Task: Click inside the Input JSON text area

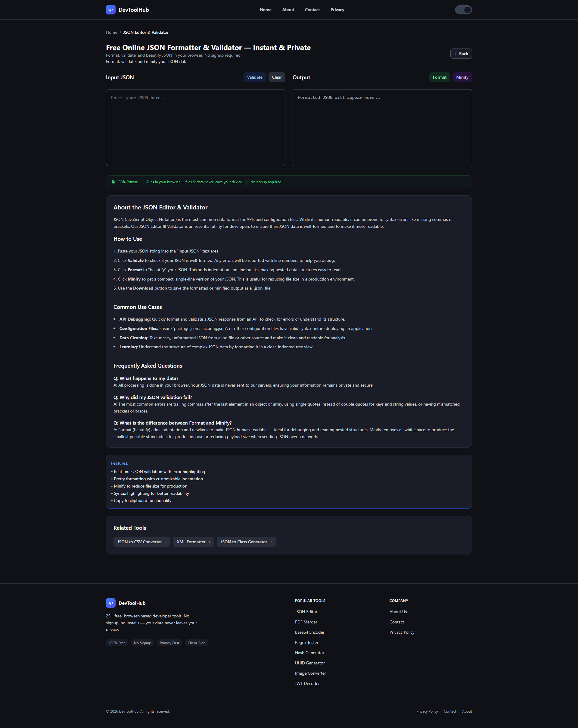Action: pyautogui.click(x=195, y=128)
